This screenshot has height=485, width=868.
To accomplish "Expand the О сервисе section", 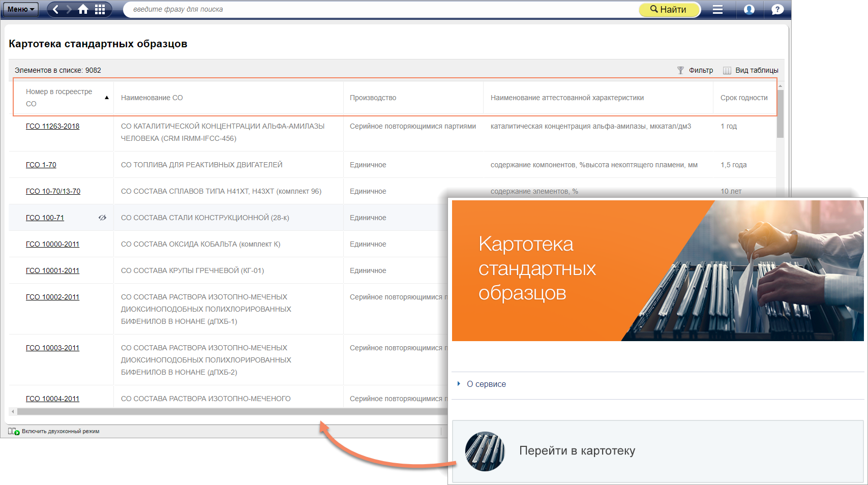I will click(486, 384).
